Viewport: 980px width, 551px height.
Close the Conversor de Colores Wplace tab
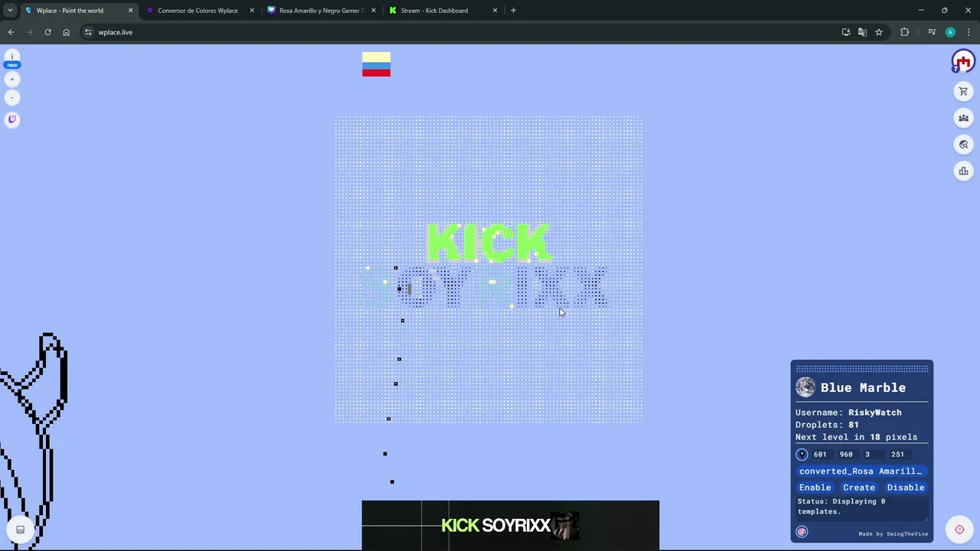tap(252, 11)
